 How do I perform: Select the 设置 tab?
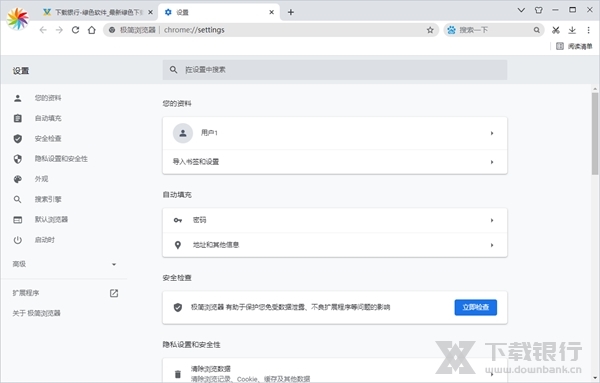coord(219,12)
